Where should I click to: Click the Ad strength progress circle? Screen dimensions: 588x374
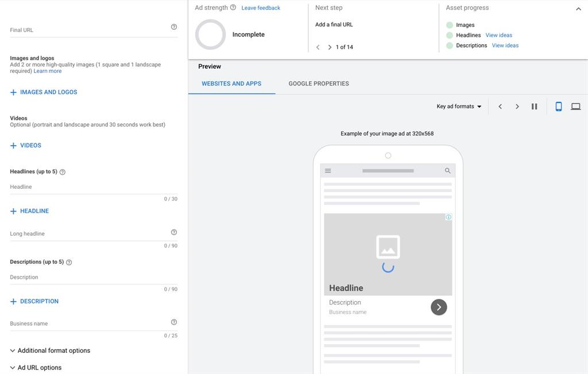[x=210, y=34]
